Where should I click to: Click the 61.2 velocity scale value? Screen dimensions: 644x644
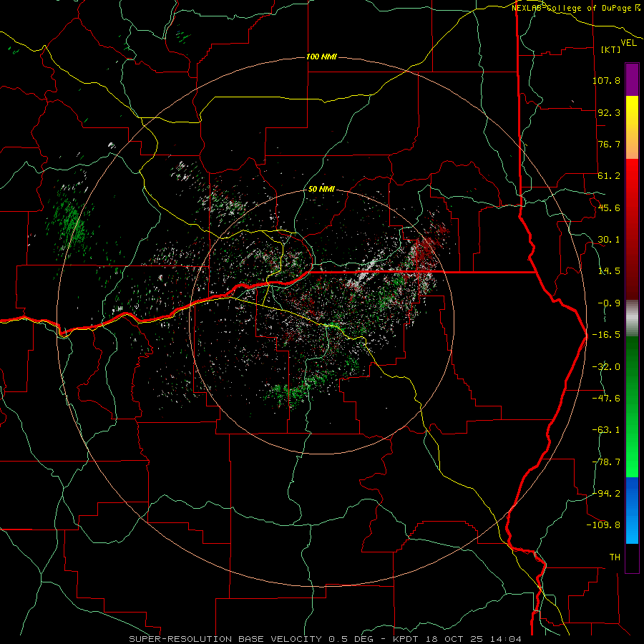tap(609, 176)
